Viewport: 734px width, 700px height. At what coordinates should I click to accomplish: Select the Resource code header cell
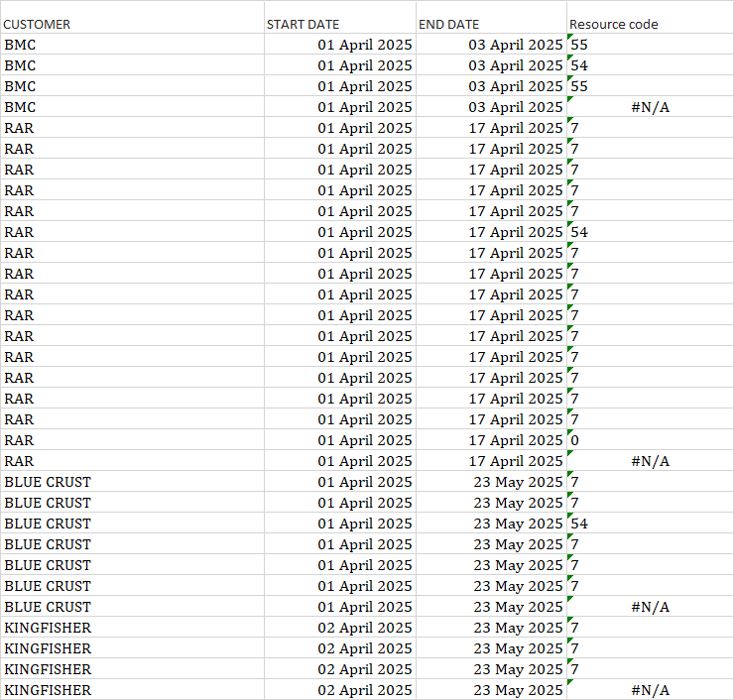click(x=651, y=18)
